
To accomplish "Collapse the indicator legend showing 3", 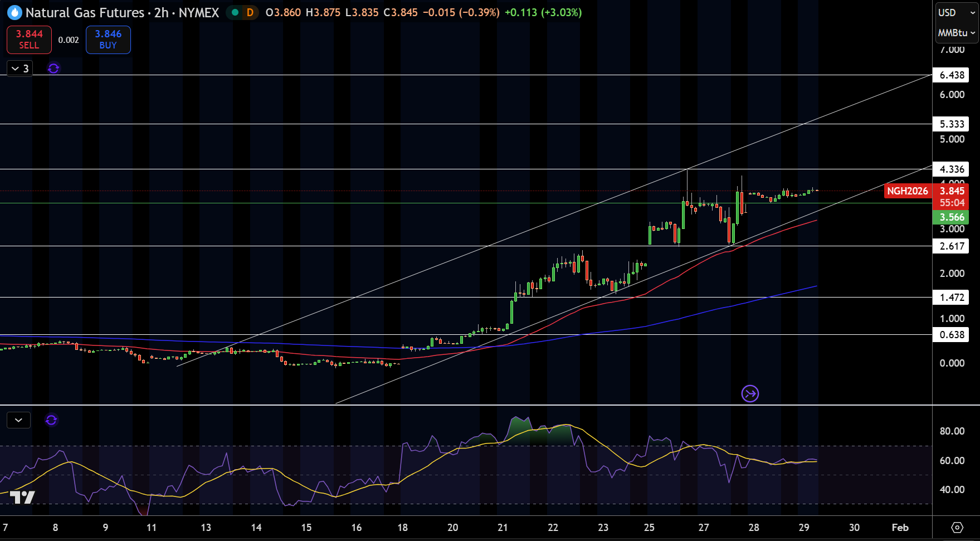I will point(19,69).
